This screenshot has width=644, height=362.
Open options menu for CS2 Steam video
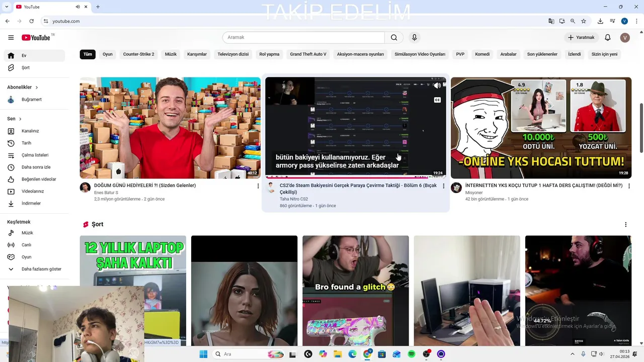click(443, 186)
